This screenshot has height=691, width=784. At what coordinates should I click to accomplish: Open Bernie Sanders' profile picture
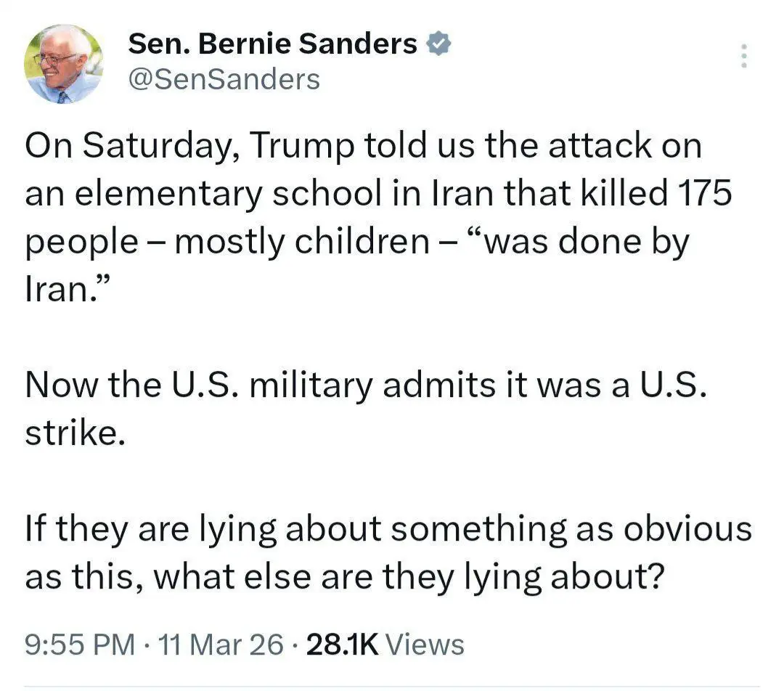pyautogui.click(x=64, y=64)
